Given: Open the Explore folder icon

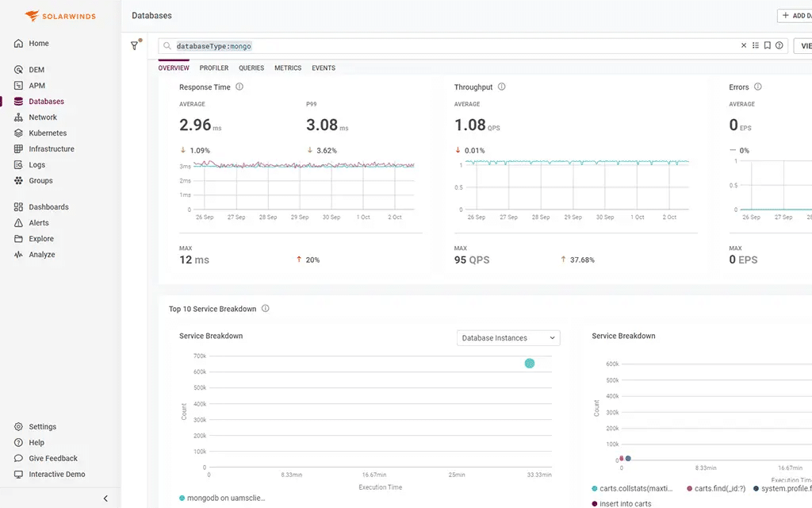Looking at the screenshot, I should click(x=19, y=238).
